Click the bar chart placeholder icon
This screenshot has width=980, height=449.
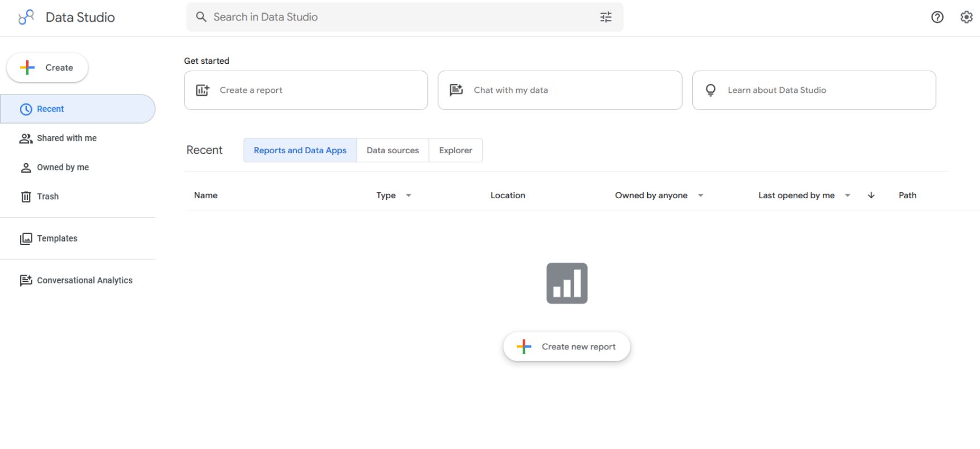tap(567, 283)
